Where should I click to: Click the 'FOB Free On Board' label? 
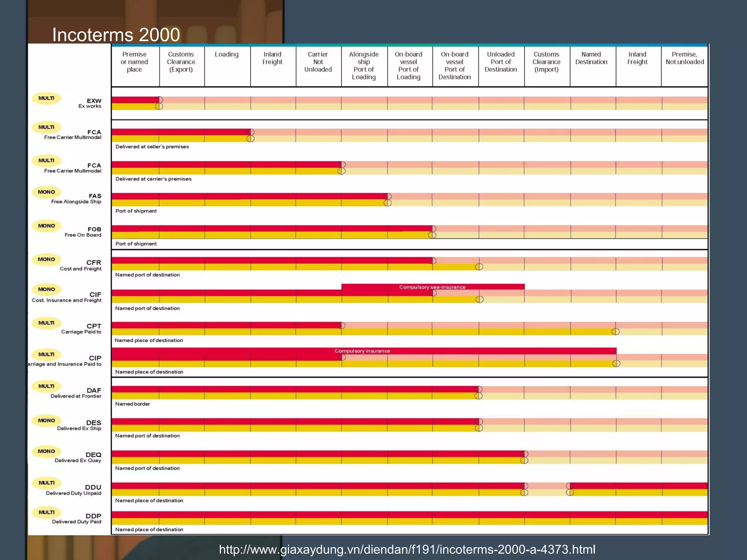coord(83,232)
